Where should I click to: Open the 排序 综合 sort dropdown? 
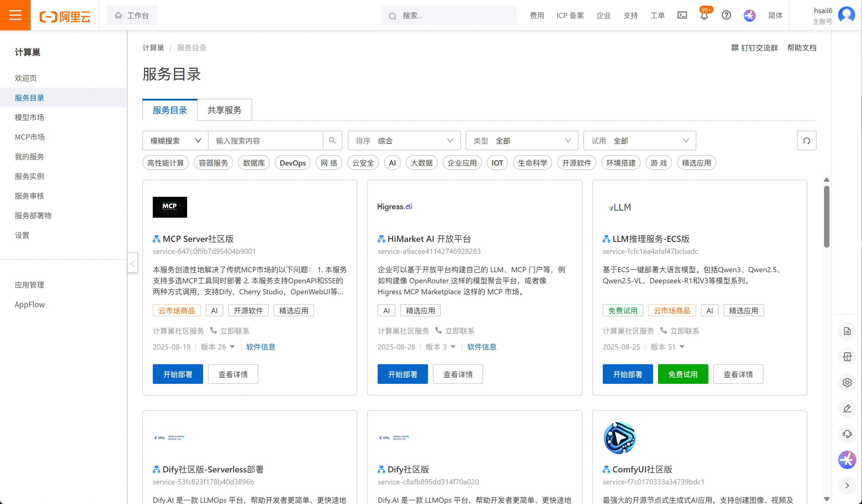404,140
